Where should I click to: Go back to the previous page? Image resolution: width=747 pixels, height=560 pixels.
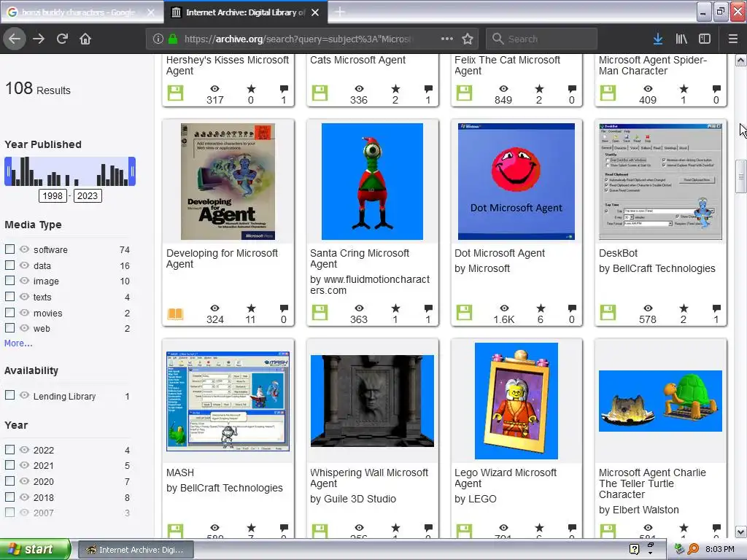pos(15,39)
